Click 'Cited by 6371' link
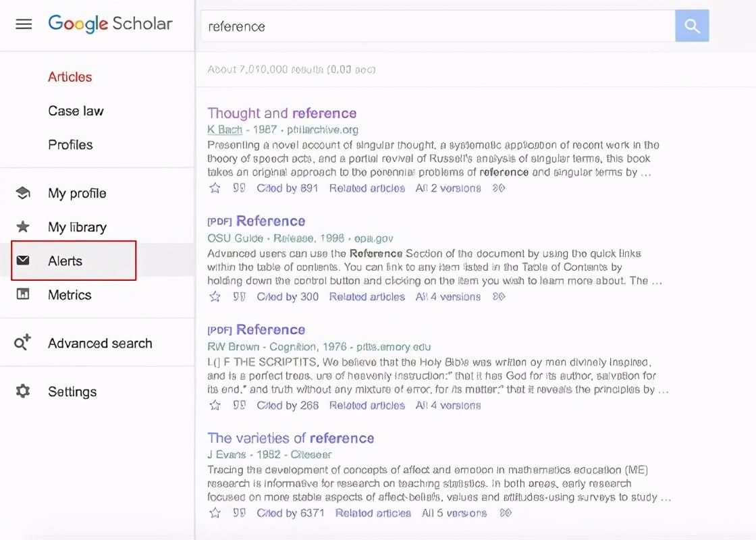756x540 pixels. (290, 513)
